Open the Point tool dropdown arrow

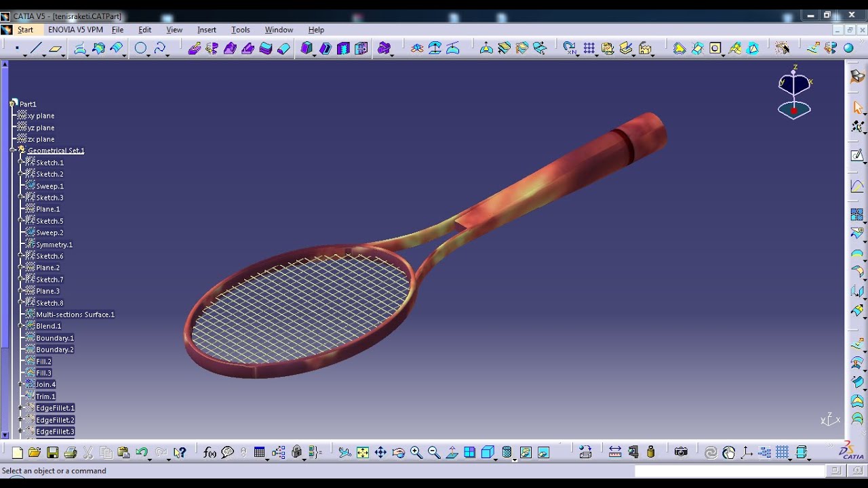[25, 55]
